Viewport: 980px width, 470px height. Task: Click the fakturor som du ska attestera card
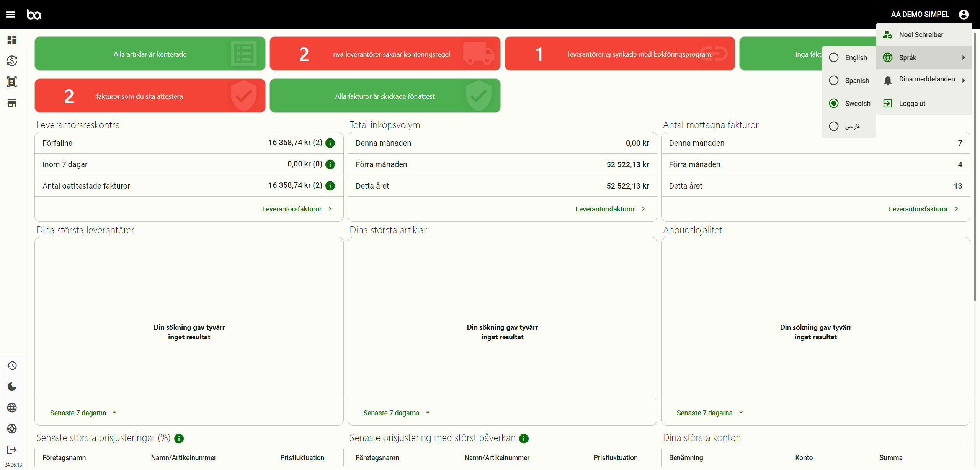[150, 96]
